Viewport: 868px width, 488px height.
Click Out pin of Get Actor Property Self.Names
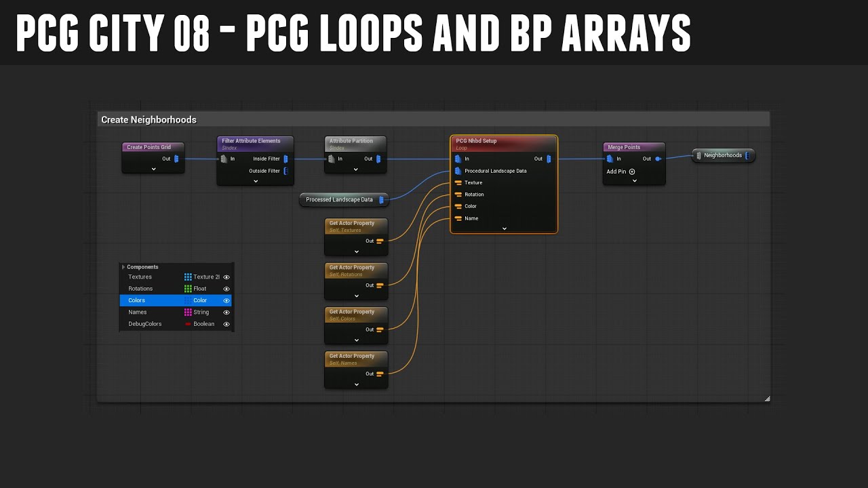(x=380, y=373)
